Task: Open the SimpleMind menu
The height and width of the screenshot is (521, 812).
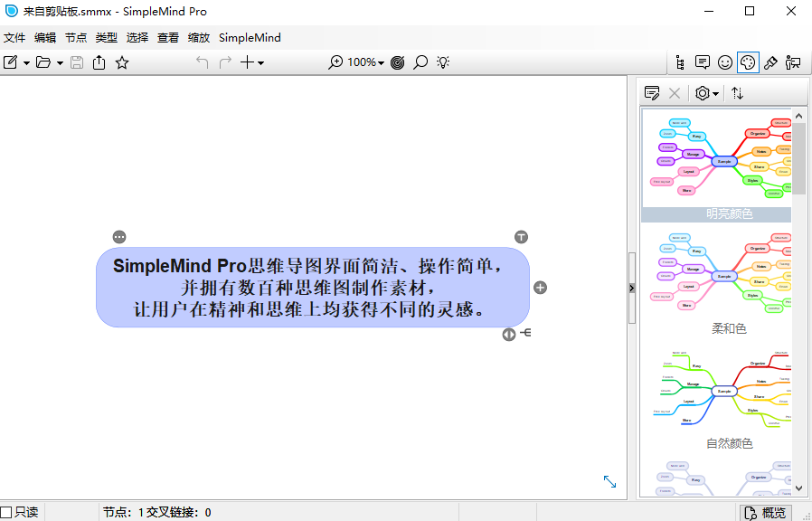Action: 250,38
